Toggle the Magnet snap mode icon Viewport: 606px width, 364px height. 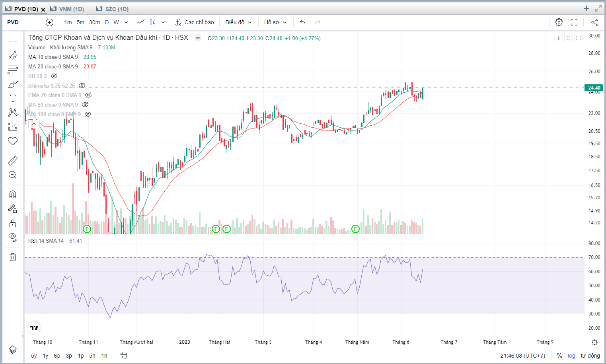13,194
